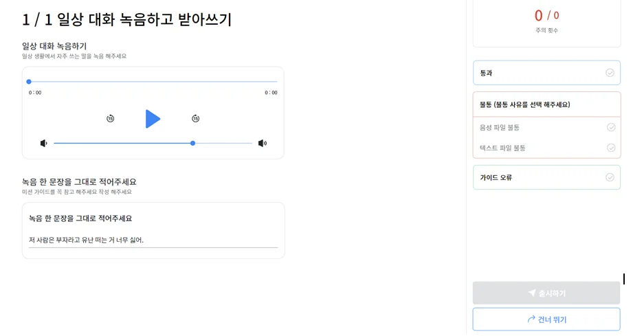Click the transcription text input field

(153, 240)
